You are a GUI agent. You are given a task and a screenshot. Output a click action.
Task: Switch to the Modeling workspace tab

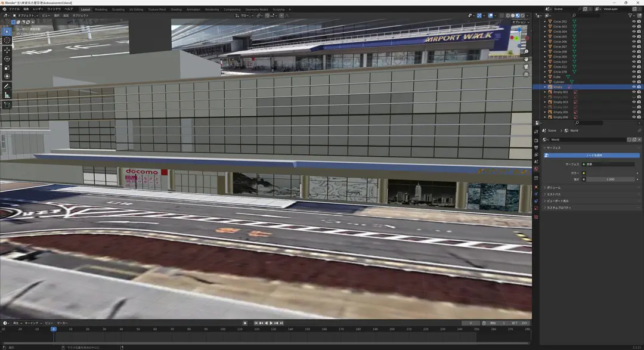101,10
